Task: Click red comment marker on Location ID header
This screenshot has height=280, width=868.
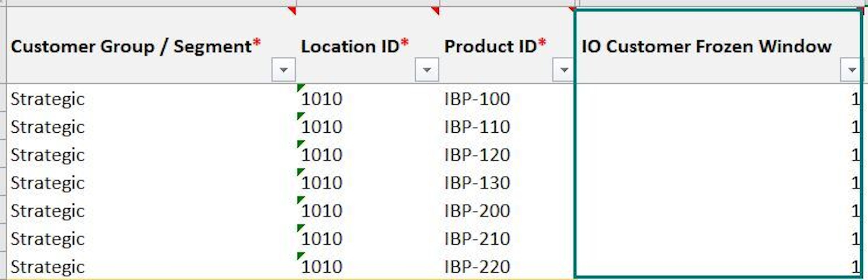Action: click(x=436, y=11)
